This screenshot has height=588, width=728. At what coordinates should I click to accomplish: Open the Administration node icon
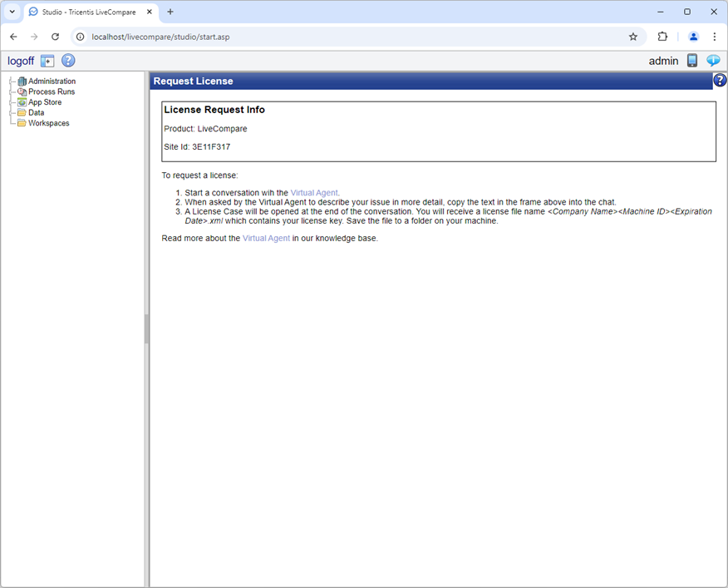tap(22, 81)
